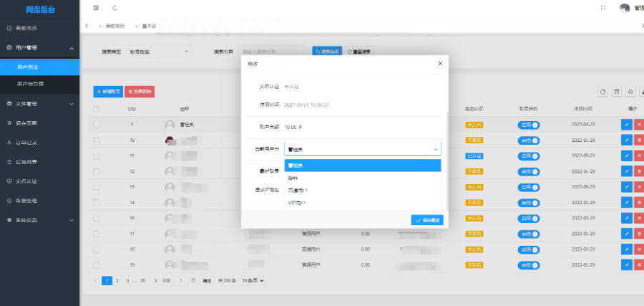This screenshot has height=306, width=644.
Task: Click the refresh icon in the top bar
Action: [x=115, y=8]
